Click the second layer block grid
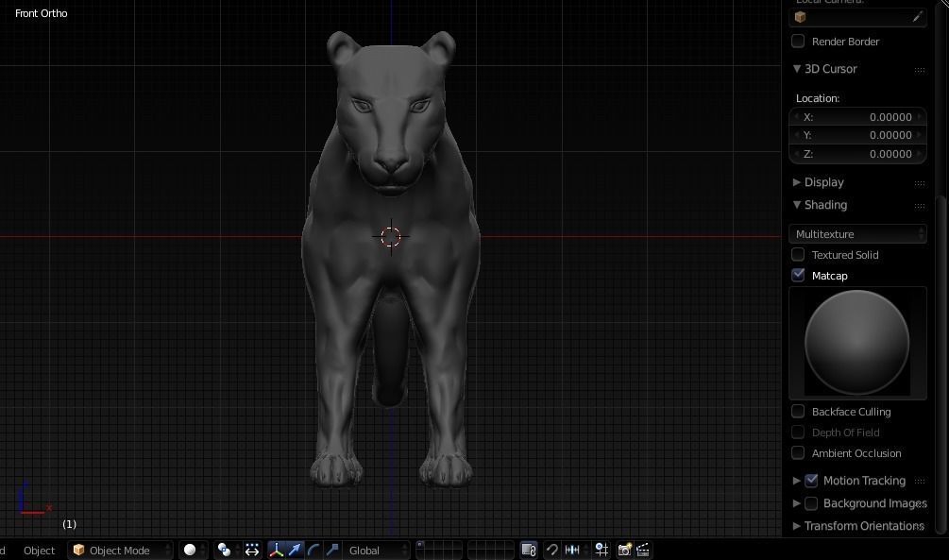 coord(491,550)
